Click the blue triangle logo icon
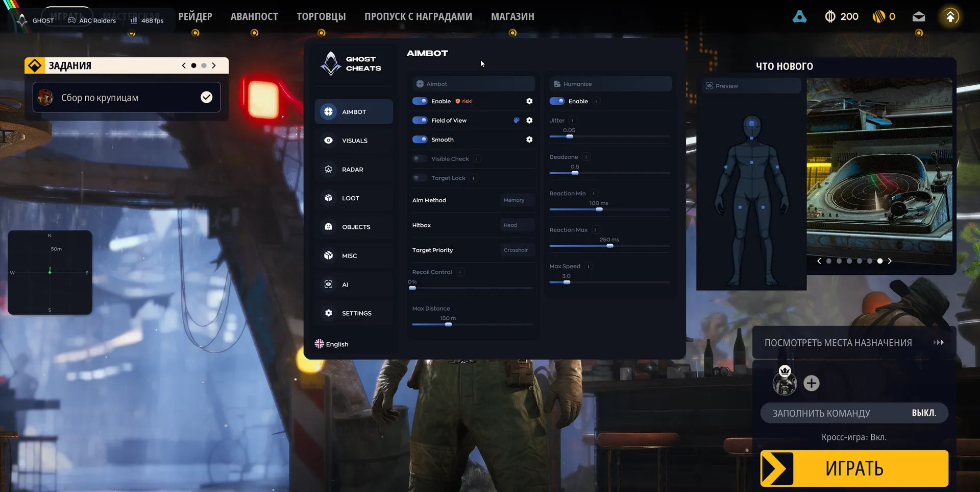Screen dimensions: 980x492 [800, 17]
